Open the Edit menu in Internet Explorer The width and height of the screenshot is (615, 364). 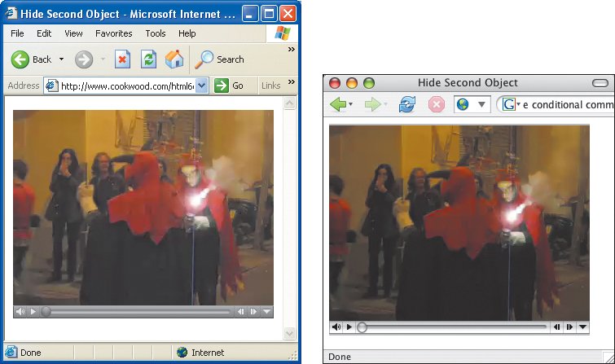pos(44,33)
